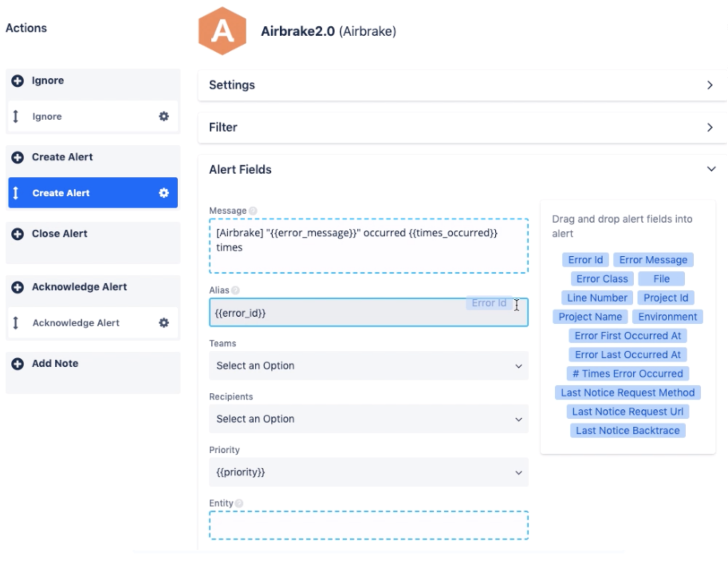The height and width of the screenshot is (564, 728).
Task: Click the reorder handle on the Ignore row
Action: click(16, 116)
